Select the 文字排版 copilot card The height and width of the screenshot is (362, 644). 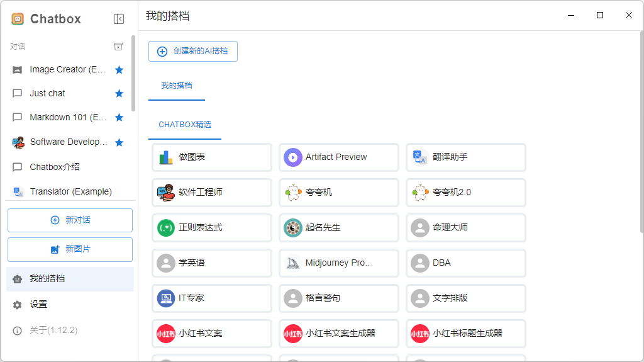(x=466, y=298)
